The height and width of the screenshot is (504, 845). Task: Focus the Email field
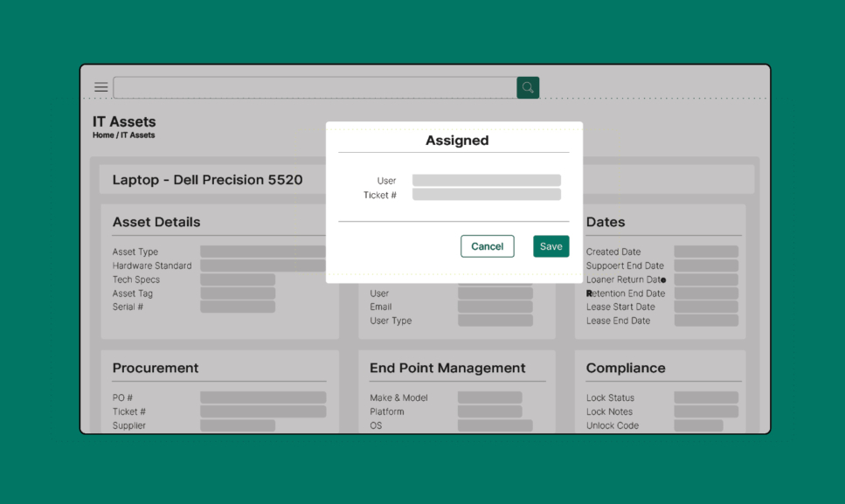tap(495, 307)
